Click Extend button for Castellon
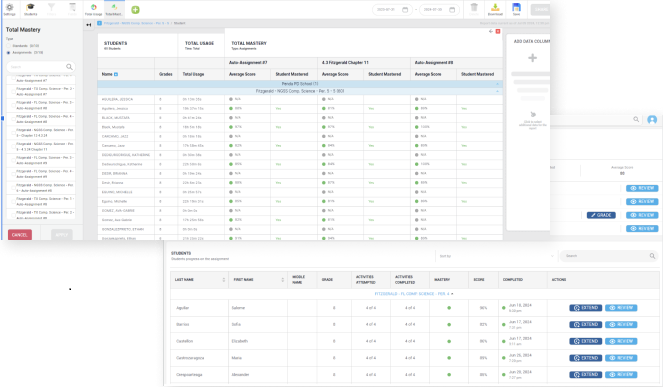Screen dimensions: 663x387 pos(586,341)
